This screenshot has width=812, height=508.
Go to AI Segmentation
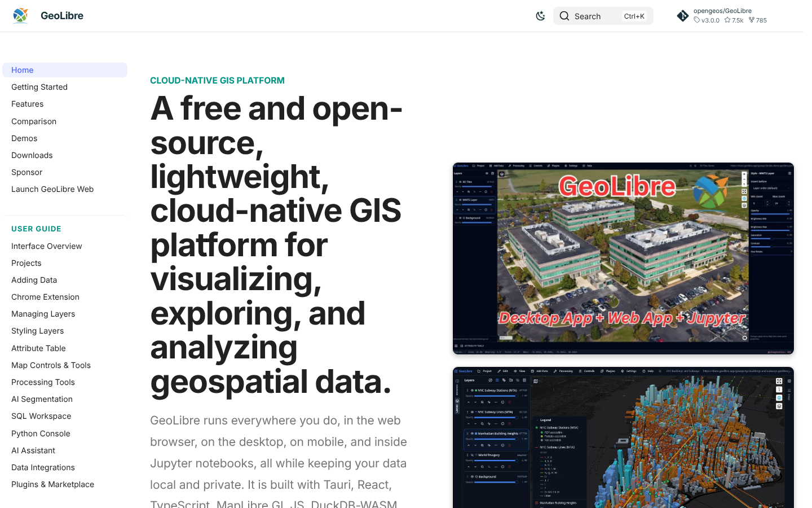[42, 399]
